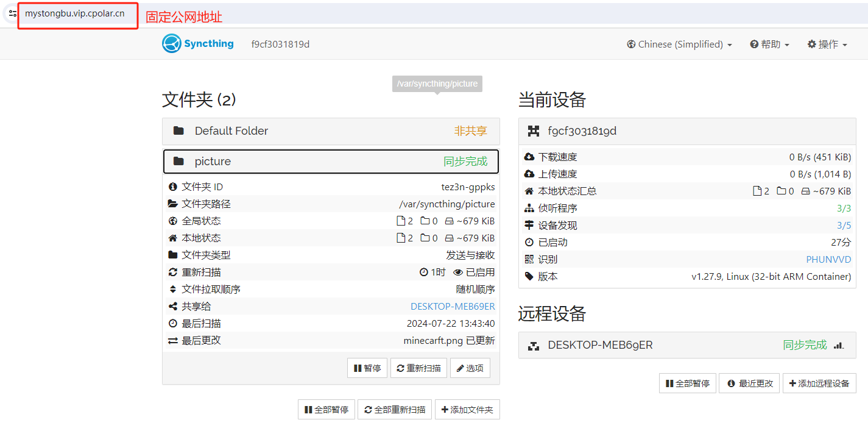Screen dimensions: 868x442
Task: Click the signpost icon next to 设备发现
Action: click(529, 225)
